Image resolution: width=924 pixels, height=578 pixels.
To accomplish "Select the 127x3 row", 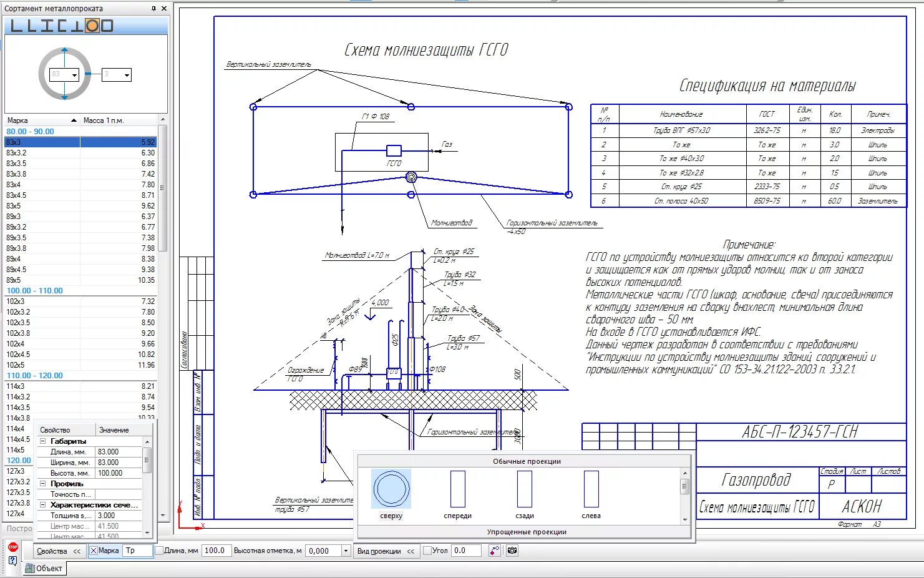I will [x=17, y=471].
